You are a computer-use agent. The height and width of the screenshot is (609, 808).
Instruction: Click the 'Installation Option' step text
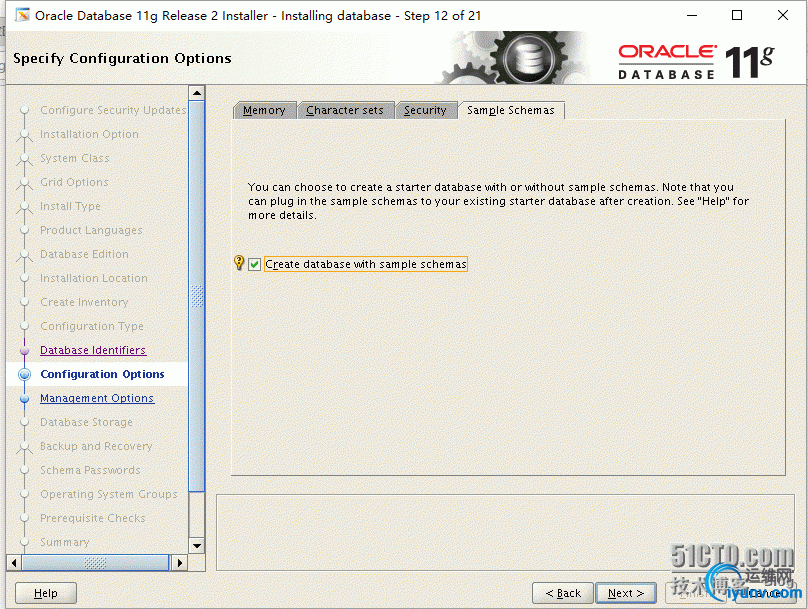pos(90,134)
